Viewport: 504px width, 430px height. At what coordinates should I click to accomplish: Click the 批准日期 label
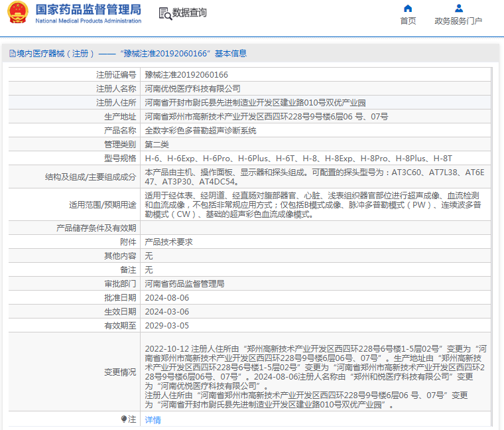point(120,298)
